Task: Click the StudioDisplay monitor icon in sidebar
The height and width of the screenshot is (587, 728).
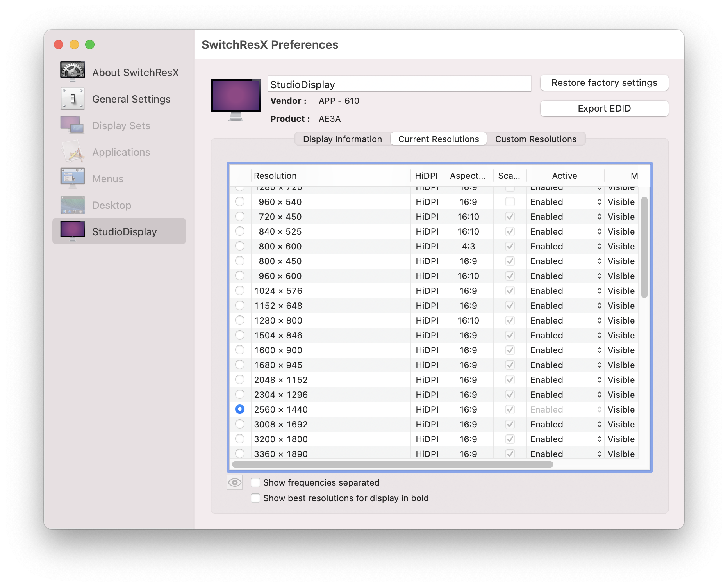Action: (x=73, y=231)
